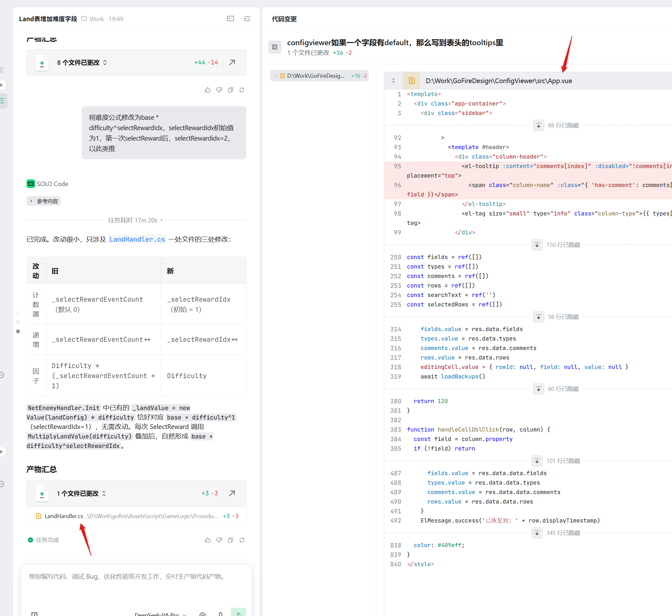Like the response beside 任务完成
The height and width of the screenshot is (616, 672).
208,540
